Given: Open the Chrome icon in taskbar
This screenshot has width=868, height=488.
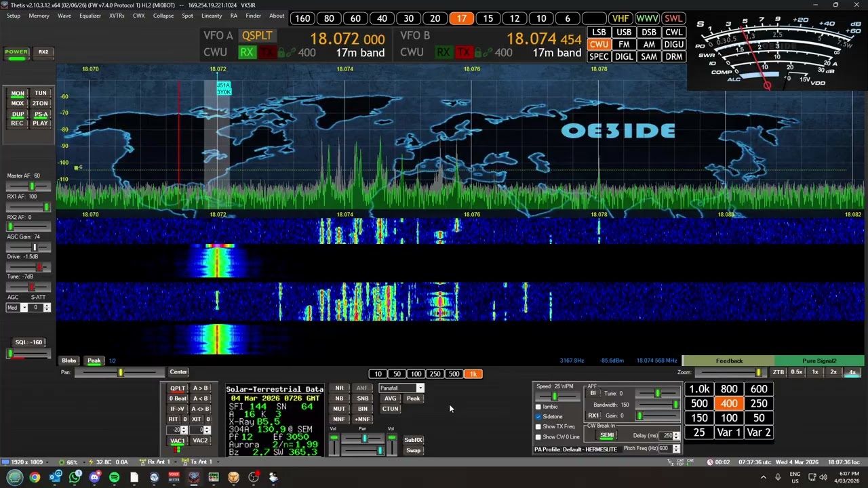Looking at the screenshot, I should point(35,477).
